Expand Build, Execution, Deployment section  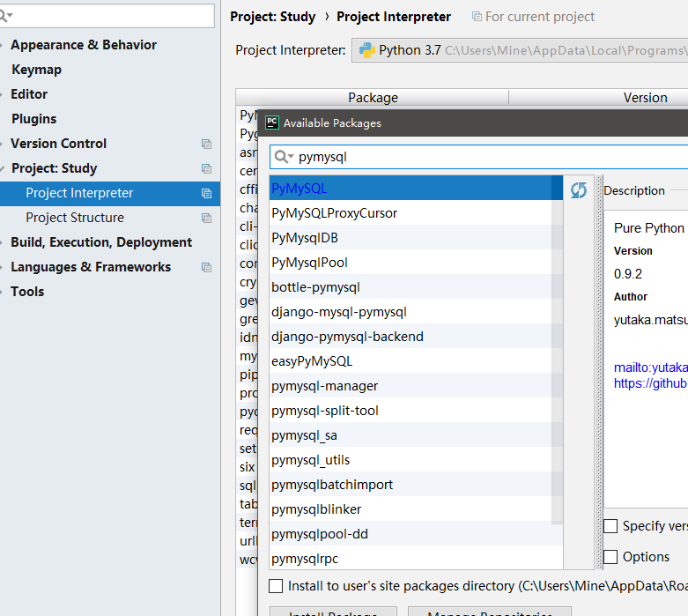pos(2,242)
